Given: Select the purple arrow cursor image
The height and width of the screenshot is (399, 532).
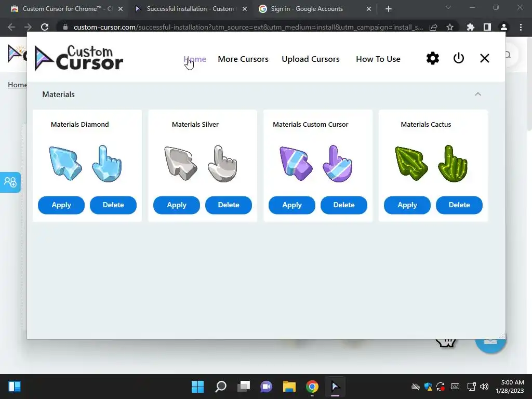Looking at the screenshot, I should coord(296,163).
